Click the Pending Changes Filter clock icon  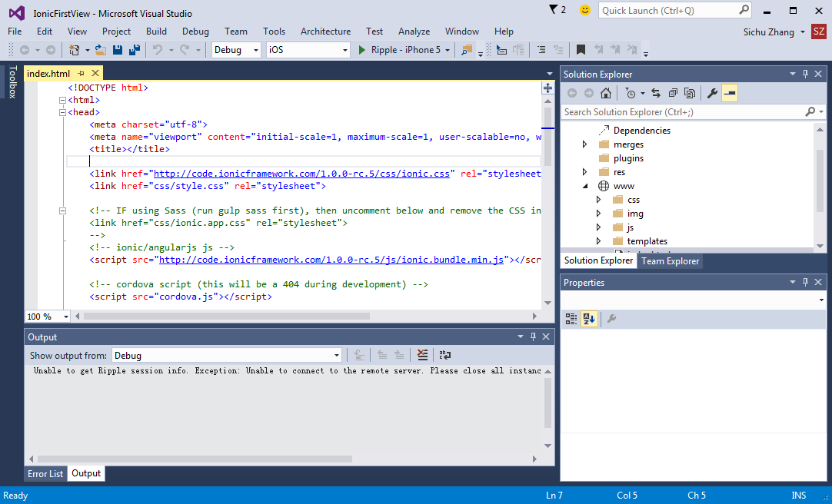[631, 93]
